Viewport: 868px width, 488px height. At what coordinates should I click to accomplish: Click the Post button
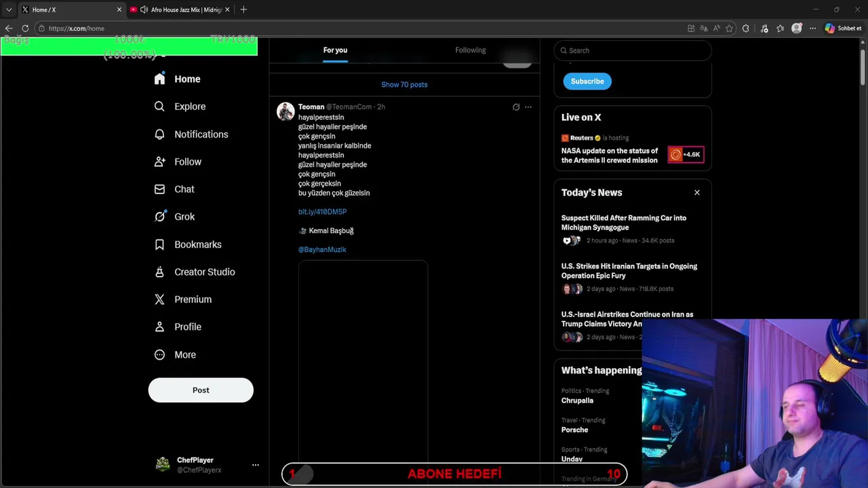(x=201, y=390)
